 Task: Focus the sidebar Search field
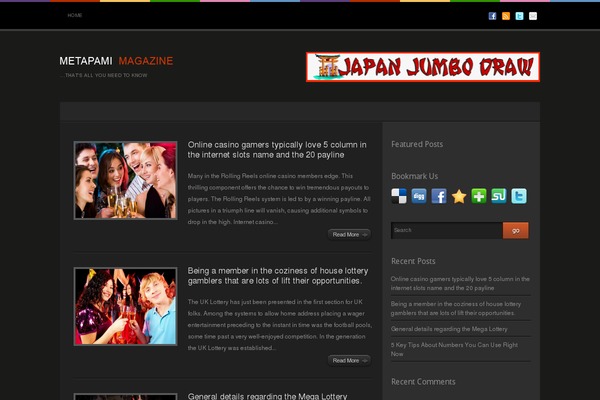447,230
